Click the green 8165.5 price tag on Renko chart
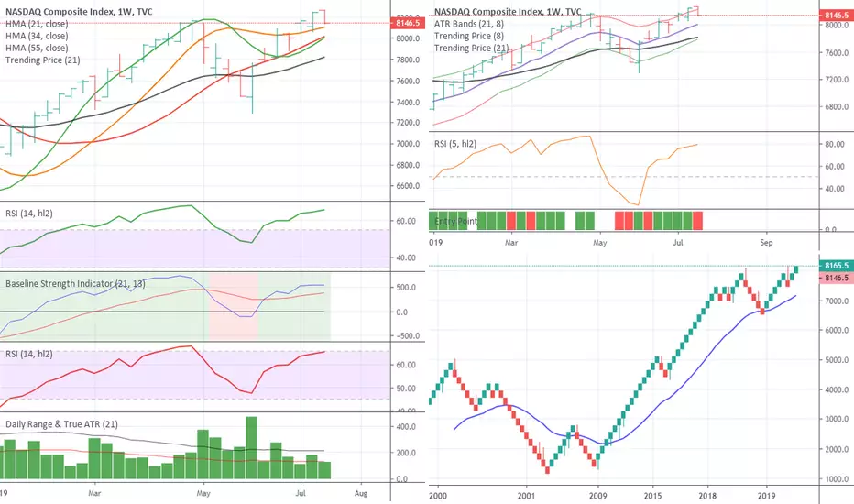 836,266
